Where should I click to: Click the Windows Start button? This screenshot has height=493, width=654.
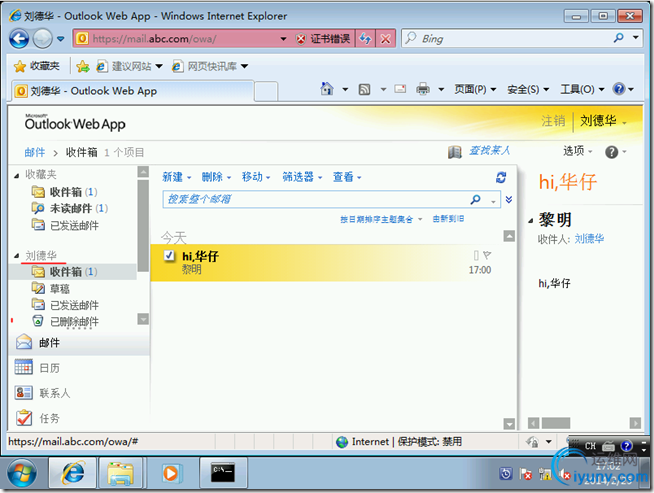(22, 473)
